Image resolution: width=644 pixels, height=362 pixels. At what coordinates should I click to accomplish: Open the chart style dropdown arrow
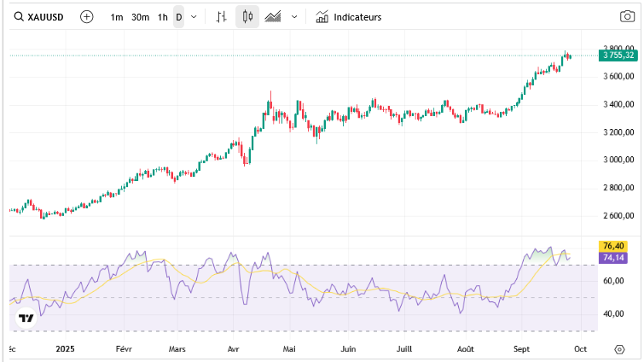pos(294,17)
